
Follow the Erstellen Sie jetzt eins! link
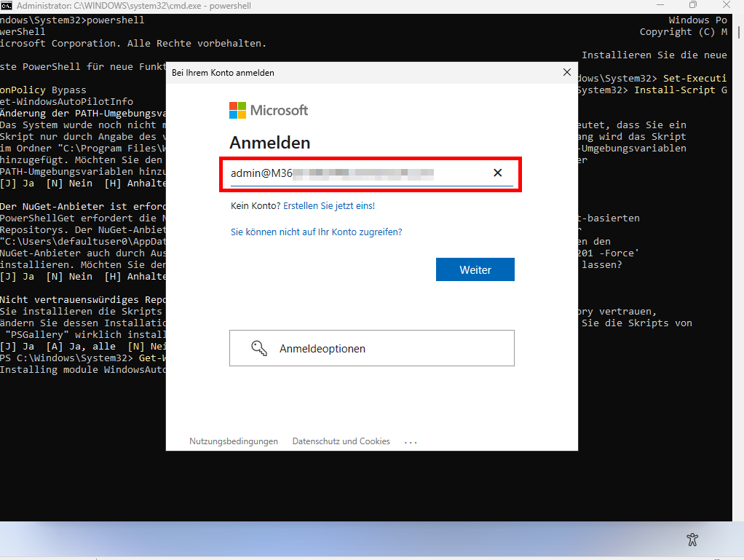click(x=329, y=205)
